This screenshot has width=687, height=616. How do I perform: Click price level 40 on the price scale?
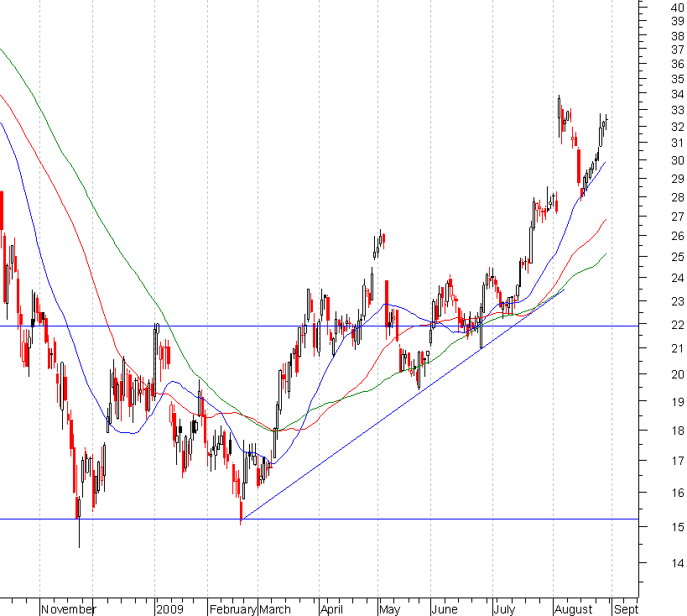point(678,7)
